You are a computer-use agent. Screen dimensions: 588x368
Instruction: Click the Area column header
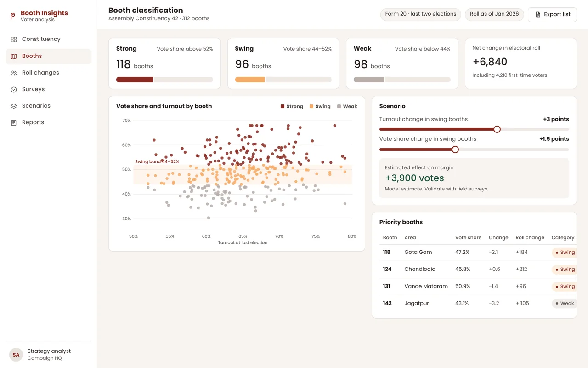pyautogui.click(x=410, y=238)
